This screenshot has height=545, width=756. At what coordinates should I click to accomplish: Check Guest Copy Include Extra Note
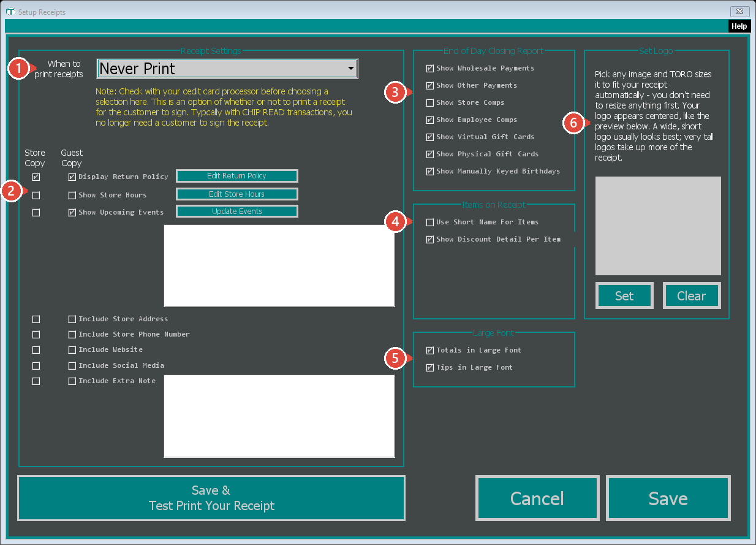tap(72, 381)
